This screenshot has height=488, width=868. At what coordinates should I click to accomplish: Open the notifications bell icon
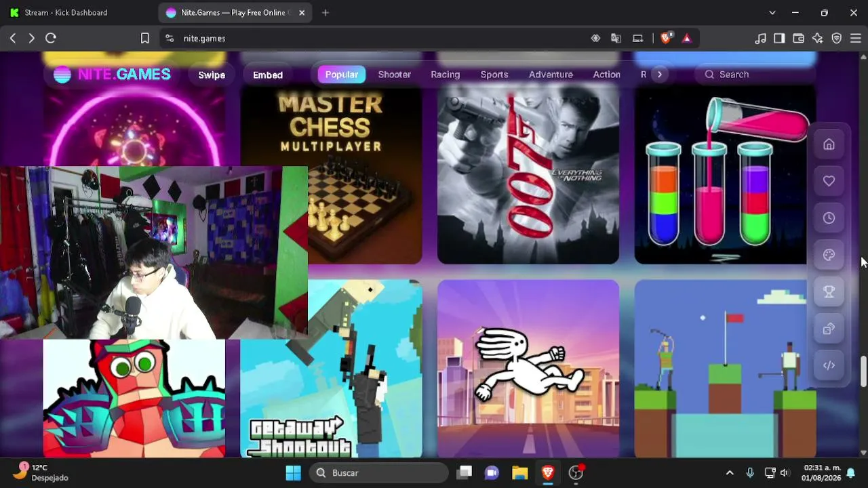click(x=850, y=473)
